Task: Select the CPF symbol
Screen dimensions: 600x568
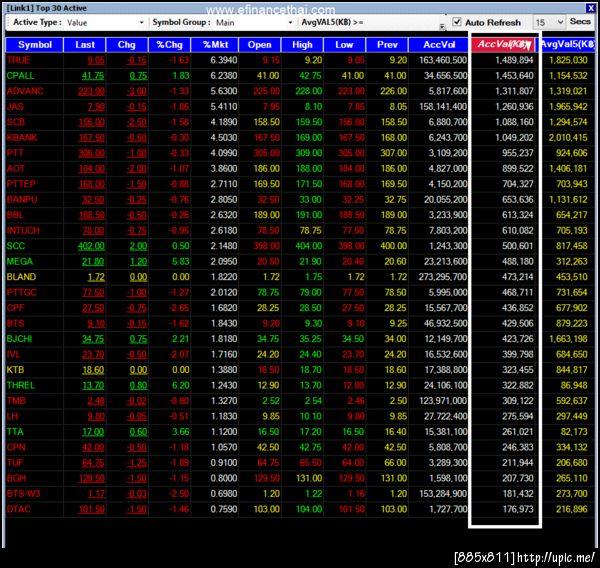Action: click(15, 308)
